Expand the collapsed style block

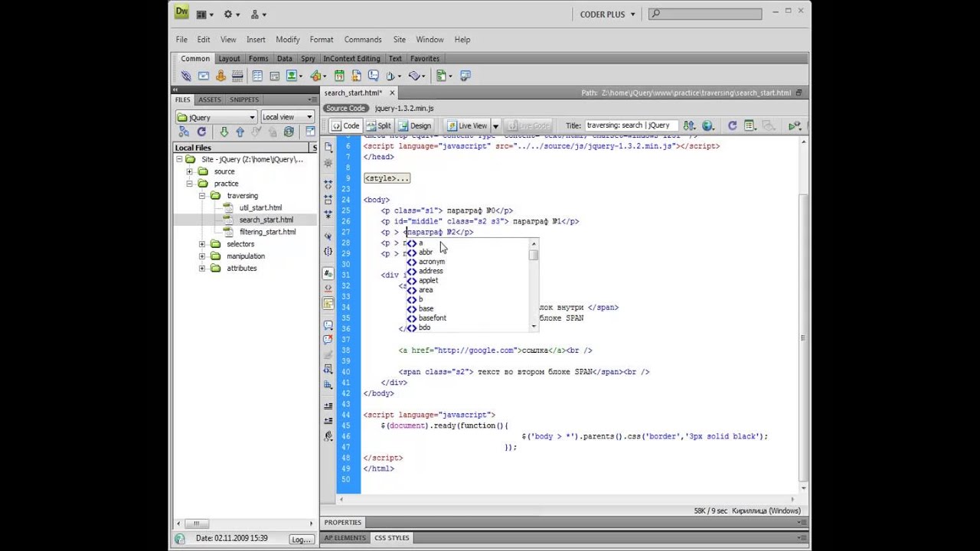[387, 178]
